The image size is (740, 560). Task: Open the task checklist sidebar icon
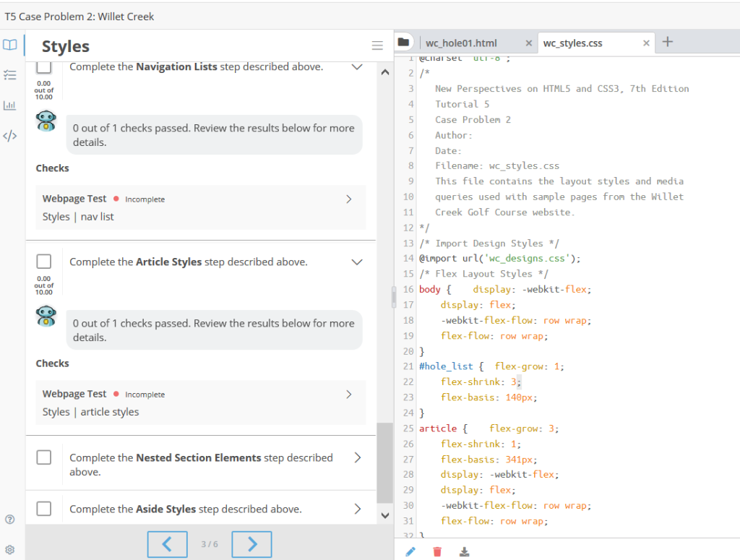coord(10,75)
